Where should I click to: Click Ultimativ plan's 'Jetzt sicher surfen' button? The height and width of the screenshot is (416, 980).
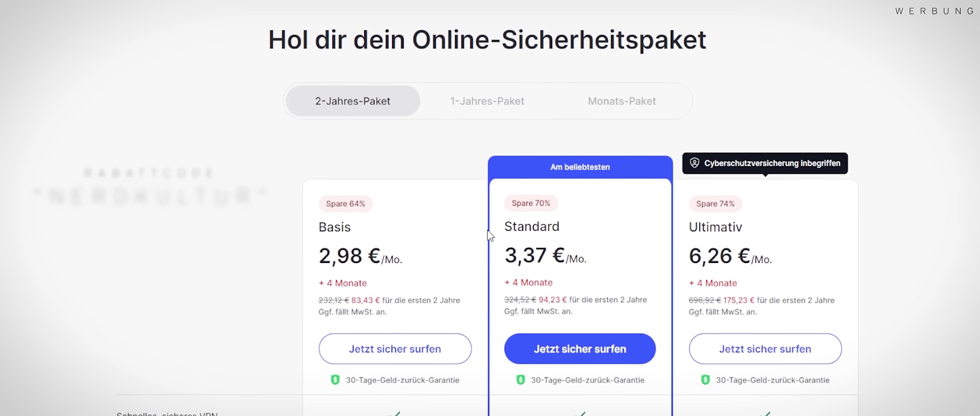(765, 349)
